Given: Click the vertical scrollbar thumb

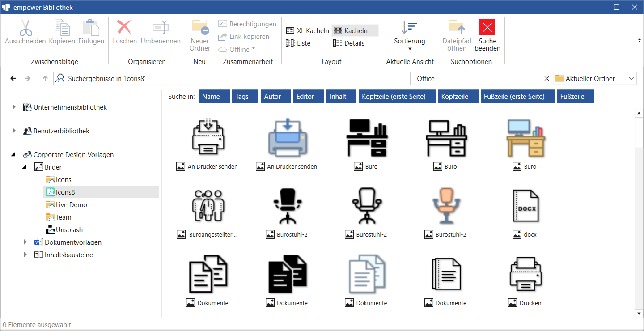Looking at the screenshot, I should (x=639, y=133).
